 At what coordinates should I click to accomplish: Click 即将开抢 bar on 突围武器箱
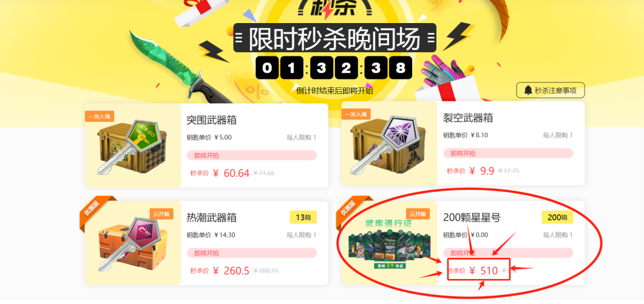pyautogui.click(x=252, y=155)
